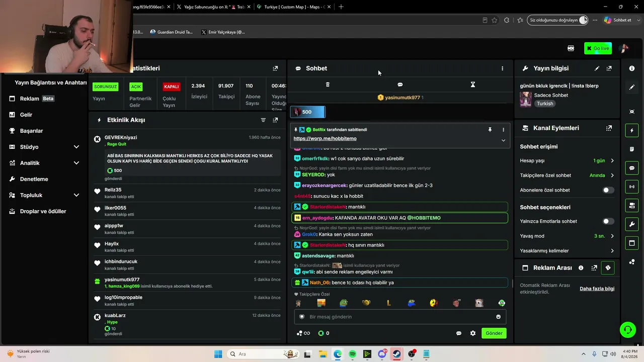Image resolution: width=644 pixels, height=362 pixels.
Task: Click the lightning bolt icon in right rail
Action: click(632, 131)
